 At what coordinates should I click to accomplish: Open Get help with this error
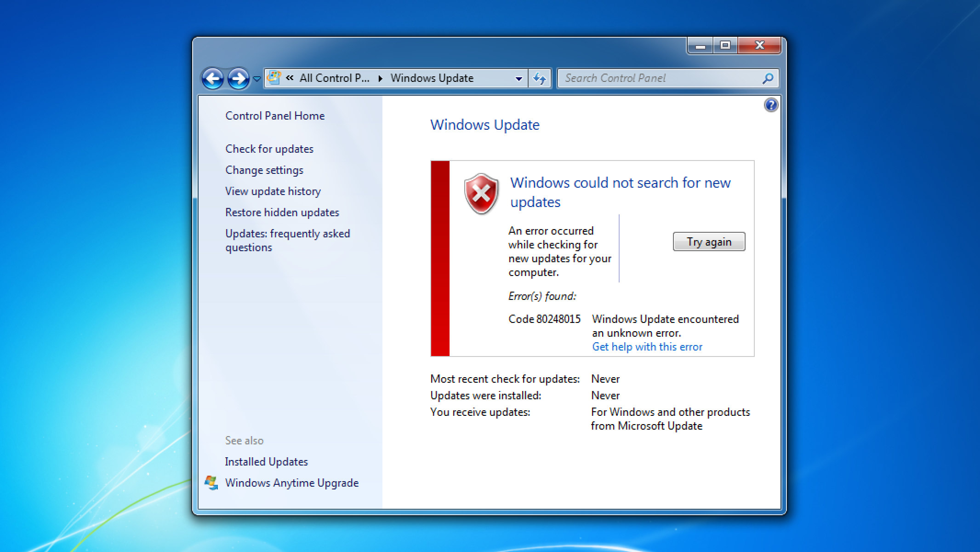647,346
